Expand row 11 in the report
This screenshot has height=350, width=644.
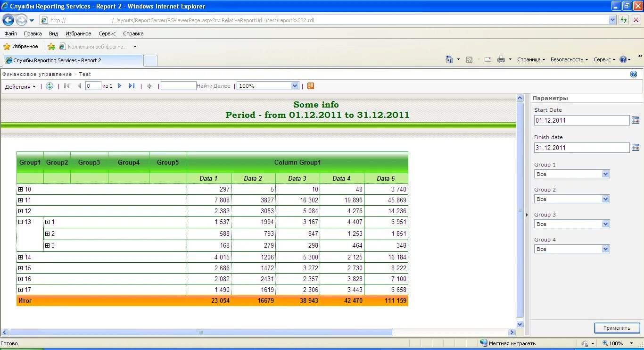click(20, 200)
